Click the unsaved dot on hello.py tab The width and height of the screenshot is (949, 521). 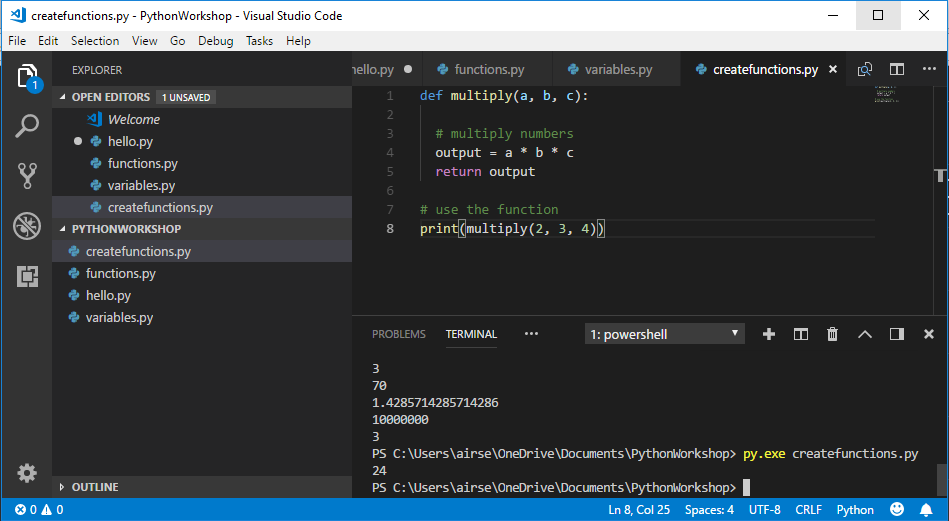coord(408,70)
